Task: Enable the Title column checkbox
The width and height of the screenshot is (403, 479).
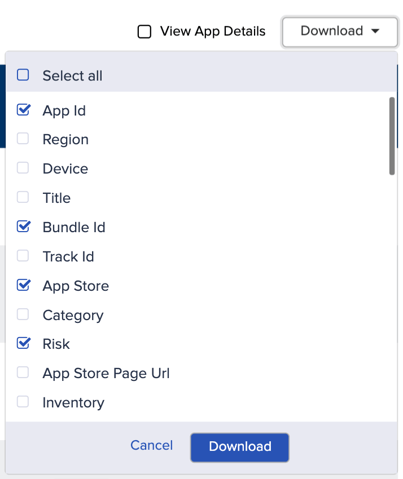Action: coord(23,197)
